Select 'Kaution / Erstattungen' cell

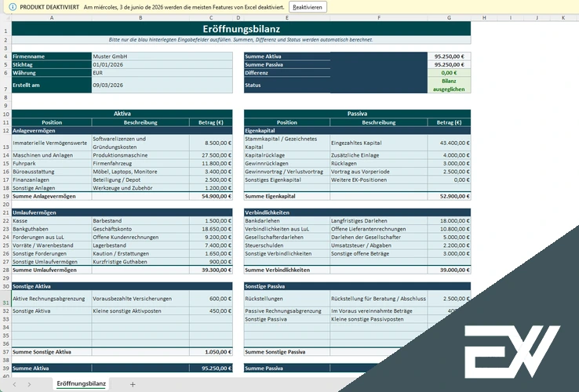click(x=140, y=253)
